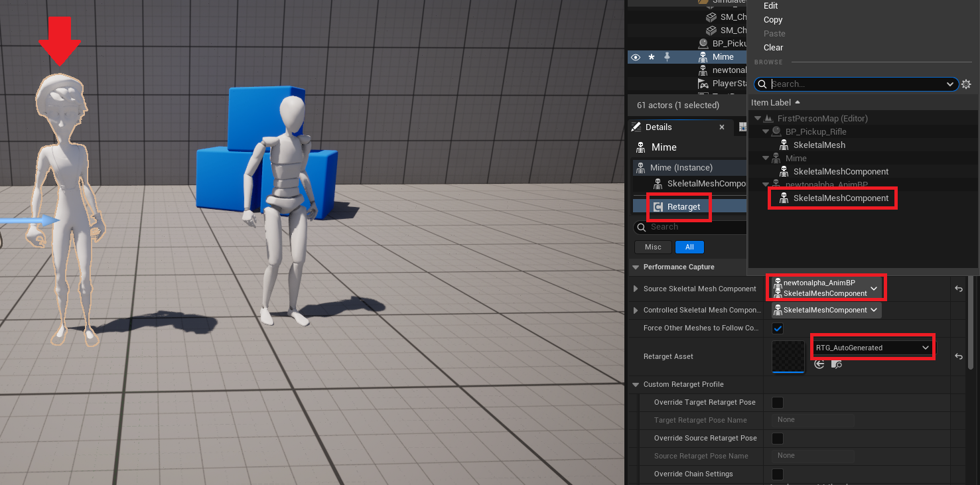980x485 pixels.
Task: Uncheck Force Other Meshes to Follow checkbox
Action: (778, 328)
